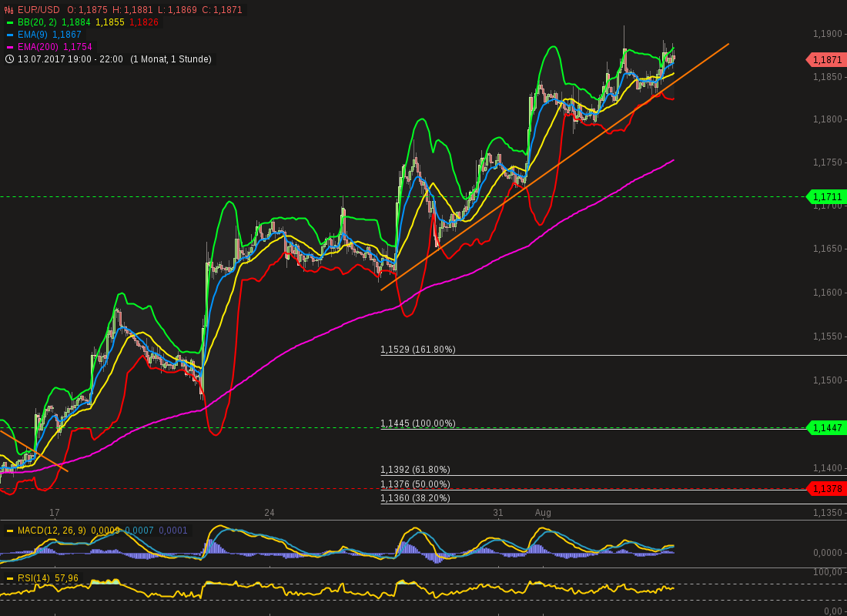The width and height of the screenshot is (847, 616).
Task: Click the magenta line swatch for EMA(200)
Action: point(12,46)
